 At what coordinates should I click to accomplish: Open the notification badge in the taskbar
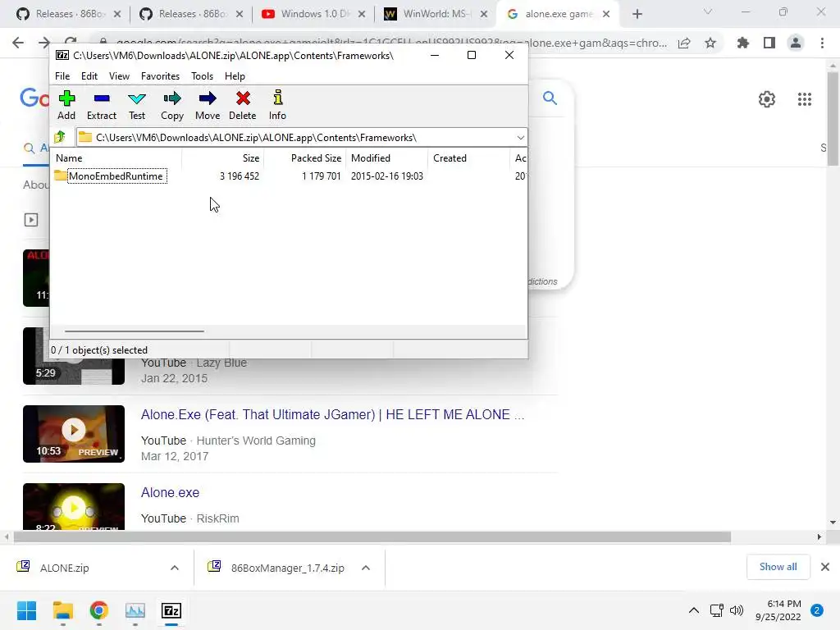tap(817, 610)
